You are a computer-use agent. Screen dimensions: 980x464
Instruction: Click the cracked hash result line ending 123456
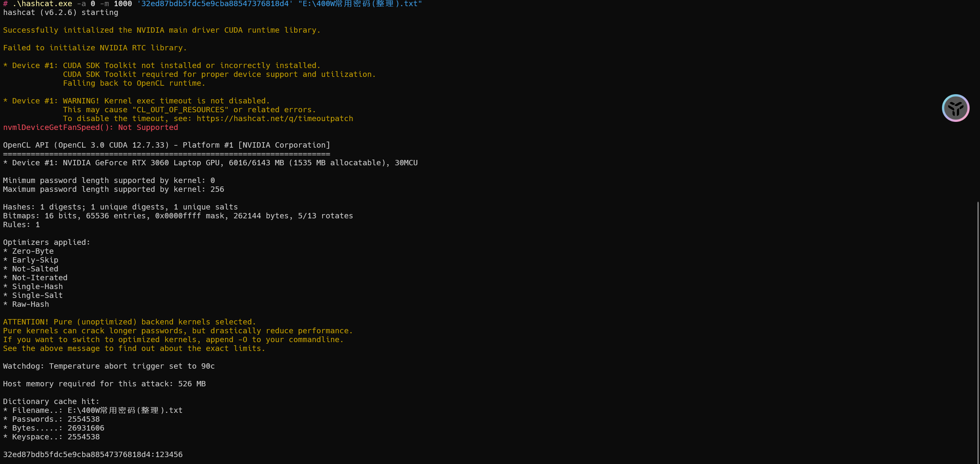(x=93, y=454)
